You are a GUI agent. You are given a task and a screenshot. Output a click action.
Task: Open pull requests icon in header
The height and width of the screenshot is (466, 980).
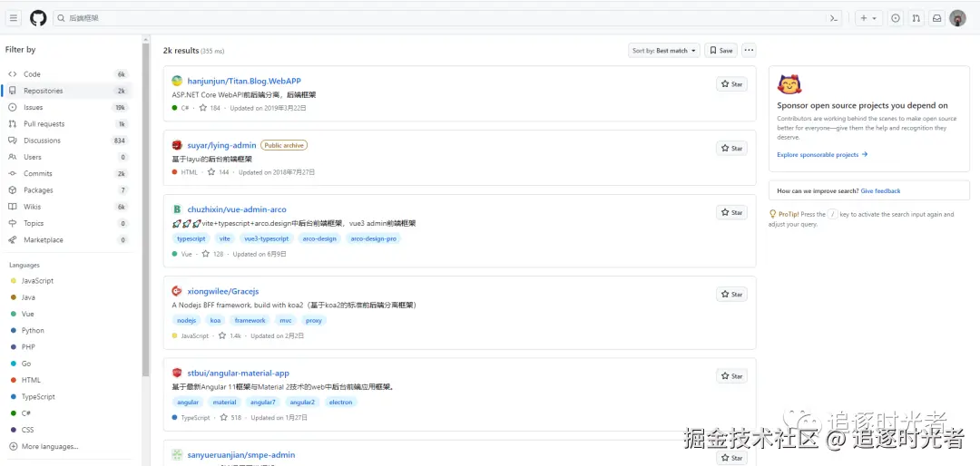(916, 18)
